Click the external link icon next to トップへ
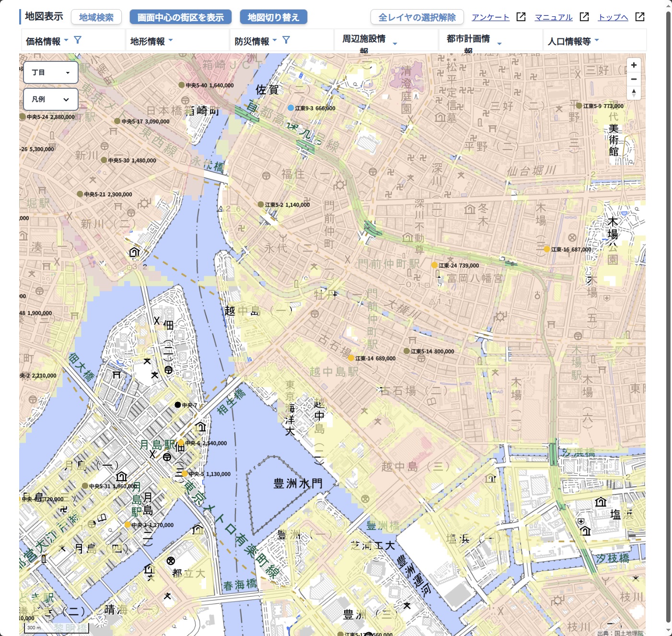672x636 pixels. point(640,16)
